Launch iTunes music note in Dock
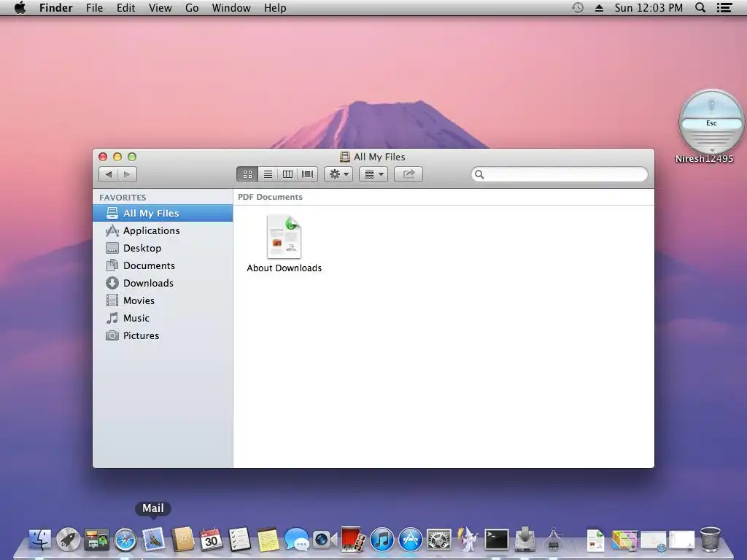This screenshot has width=747, height=560. coord(382,540)
